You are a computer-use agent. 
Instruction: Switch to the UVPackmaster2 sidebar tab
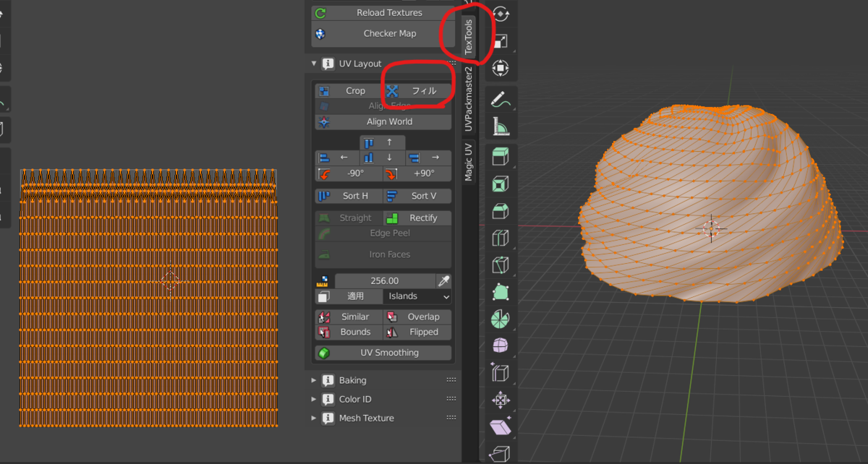point(469,98)
